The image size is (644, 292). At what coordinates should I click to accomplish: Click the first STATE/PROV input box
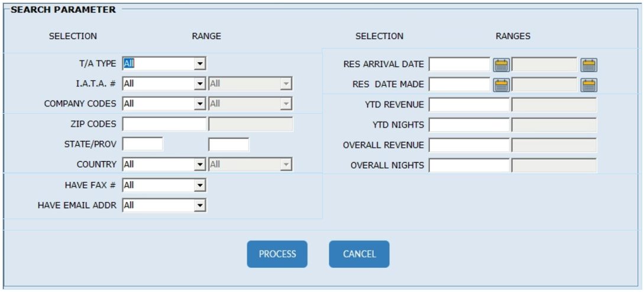click(143, 144)
